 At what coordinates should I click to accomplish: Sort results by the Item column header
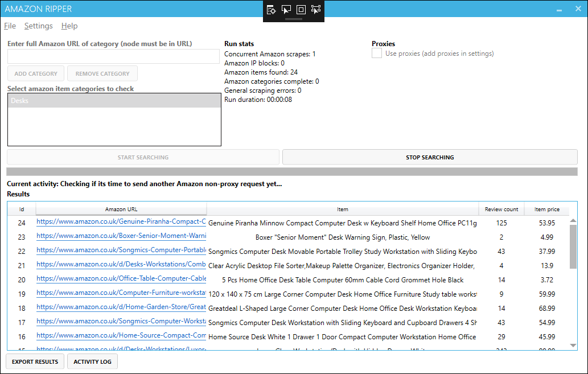(342, 209)
